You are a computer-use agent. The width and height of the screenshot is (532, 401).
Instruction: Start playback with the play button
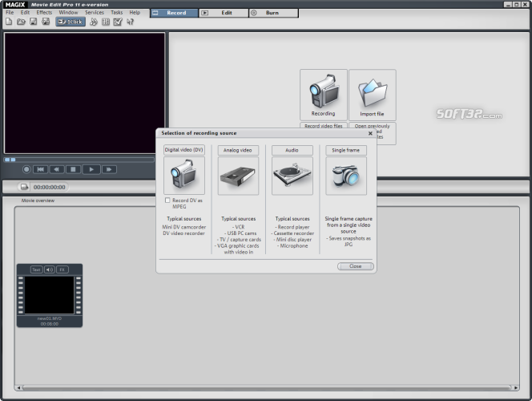pos(91,169)
